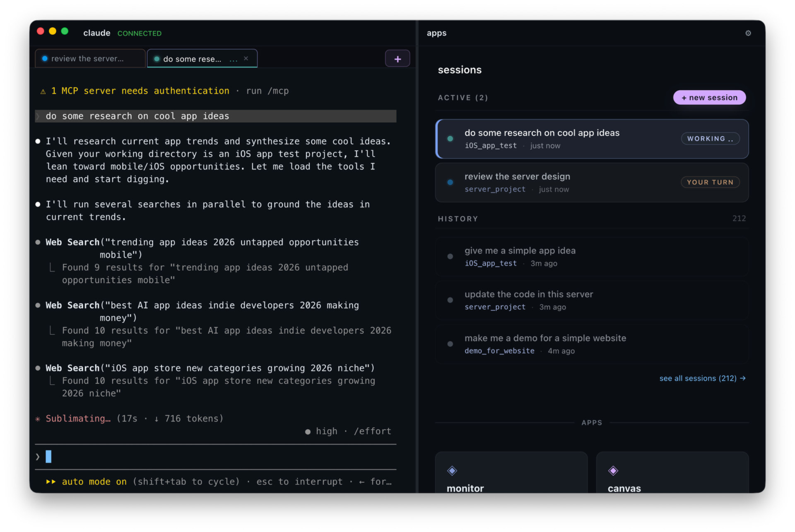Click the blue dot on 'review the server...' tab
This screenshot has width=795, height=532.
[45, 58]
